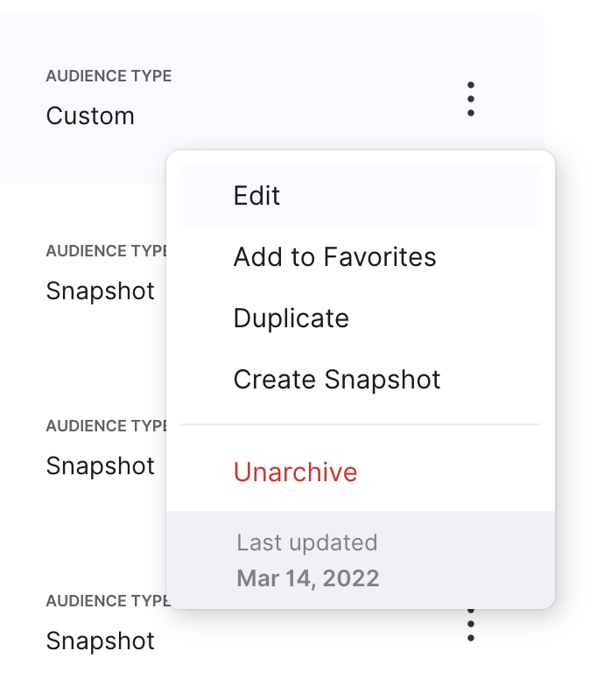Image resolution: width=590 pixels, height=700 pixels.
Task: Click AUDIENCE TYPE label of first Snapshot row
Action: tap(106, 251)
